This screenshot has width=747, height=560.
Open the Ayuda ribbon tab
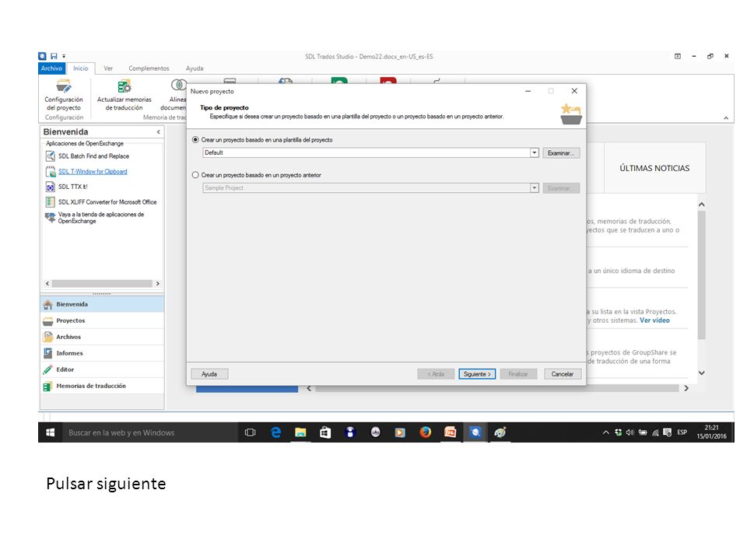[x=195, y=68]
